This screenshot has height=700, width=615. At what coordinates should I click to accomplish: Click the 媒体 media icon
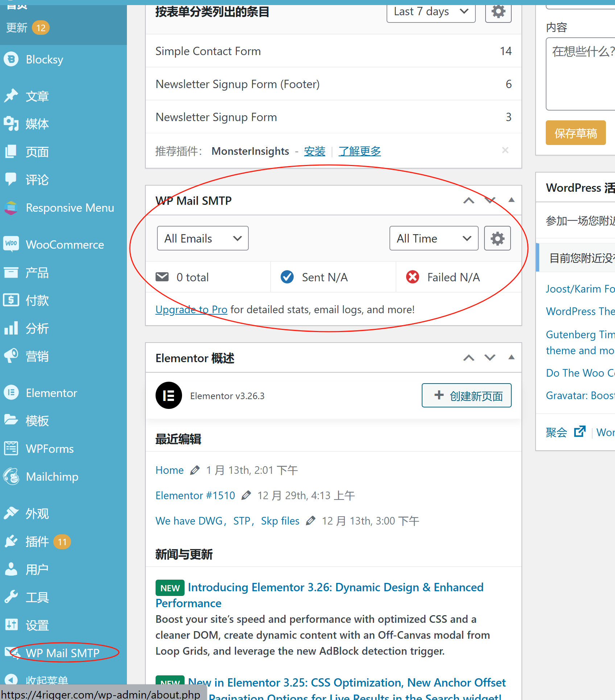point(11,124)
